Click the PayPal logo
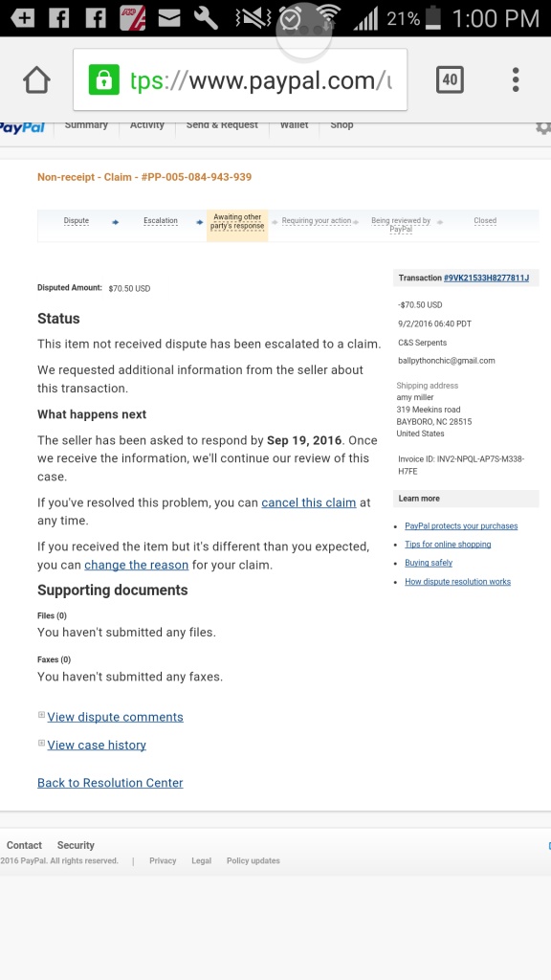The height and width of the screenshot is (980, 551). coord(23,127)
